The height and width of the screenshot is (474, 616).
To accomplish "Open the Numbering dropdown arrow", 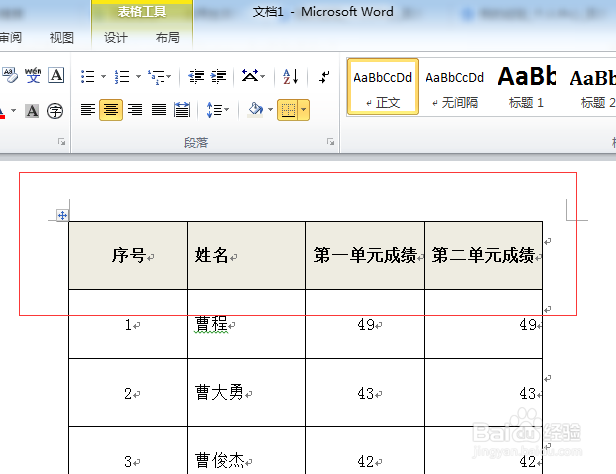I will click(x=138, y=76).
